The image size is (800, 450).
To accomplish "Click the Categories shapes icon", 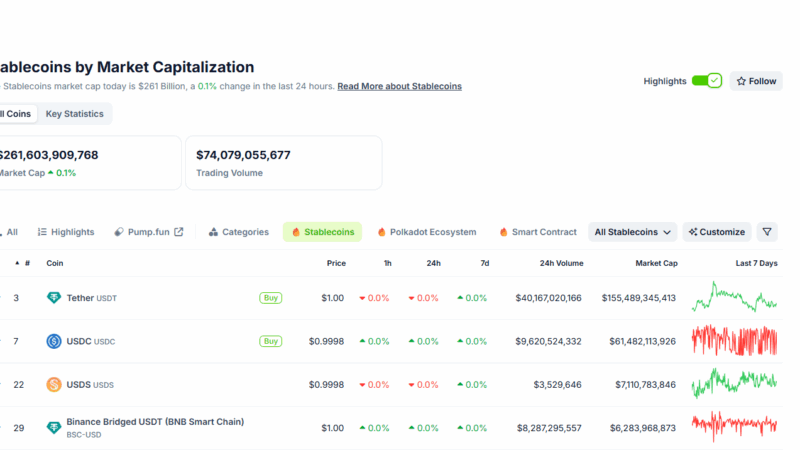I will point(213,232).
